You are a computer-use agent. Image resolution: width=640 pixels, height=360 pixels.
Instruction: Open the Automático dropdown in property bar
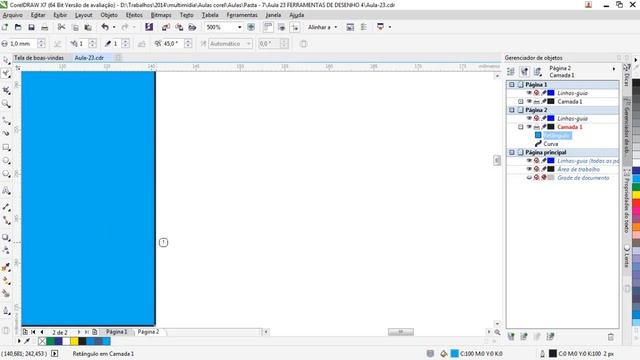[248, 44]
